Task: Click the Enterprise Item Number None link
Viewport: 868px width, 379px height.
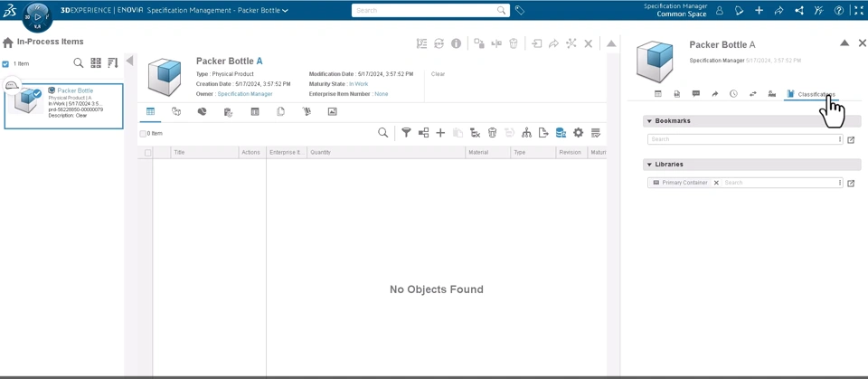Action: pyautogui.click(x=382, y=94)
